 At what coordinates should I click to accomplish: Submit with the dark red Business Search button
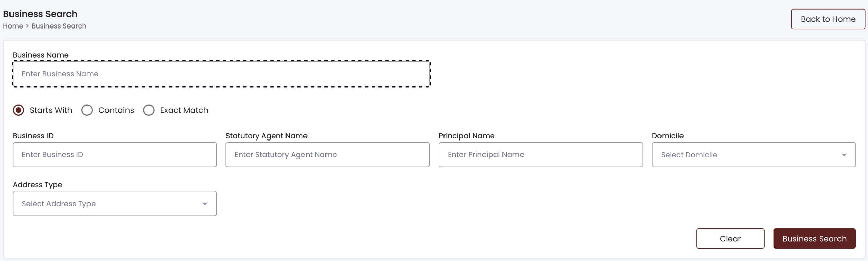coord(814,239)
